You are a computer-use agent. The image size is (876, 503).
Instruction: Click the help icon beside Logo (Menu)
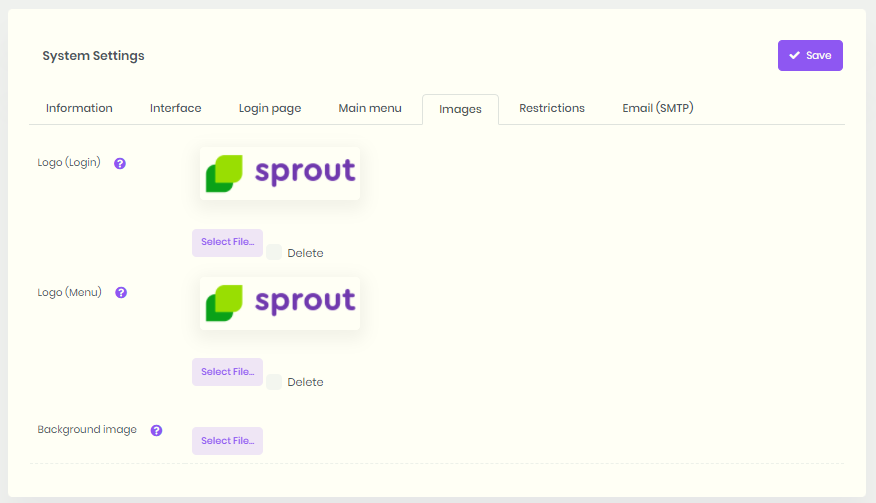(121, 292)
